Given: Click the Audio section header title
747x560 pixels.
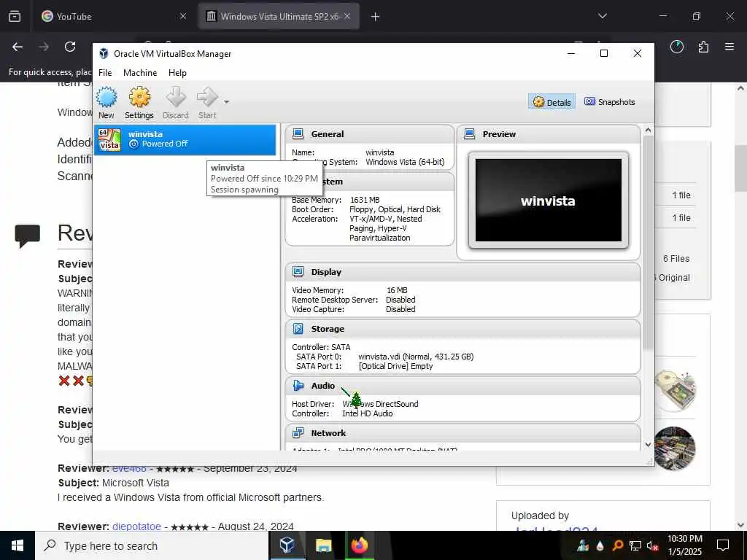Looking at the screenshot, I should tap(323, 386).
